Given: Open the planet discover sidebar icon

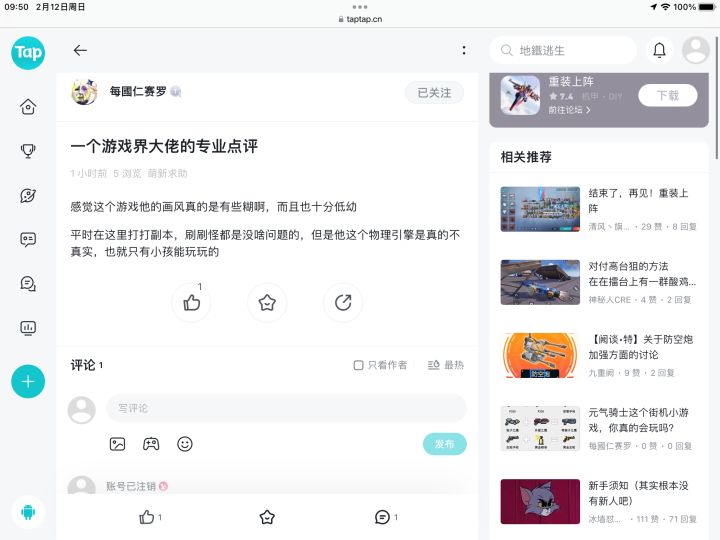Looking at the screenshot, I should click(x=28, y=195).
